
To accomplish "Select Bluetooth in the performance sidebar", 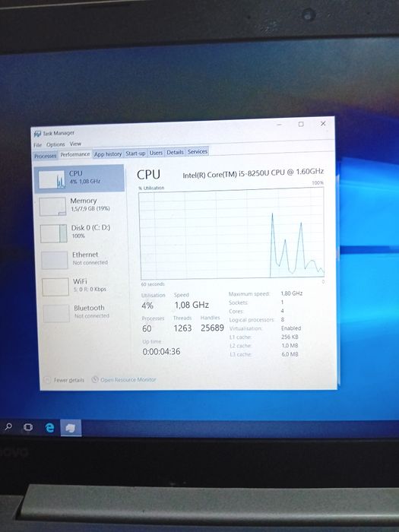I will pos(84,312).
